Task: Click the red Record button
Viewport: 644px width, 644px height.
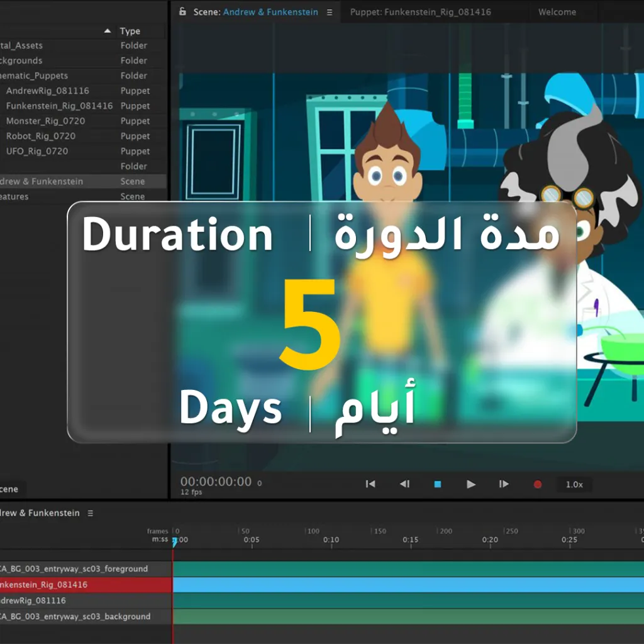Action: [x=537, y=485]
